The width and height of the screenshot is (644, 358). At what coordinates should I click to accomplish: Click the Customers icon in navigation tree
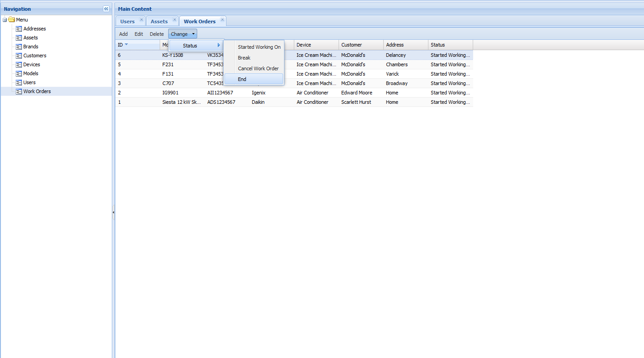coord(19,55)
